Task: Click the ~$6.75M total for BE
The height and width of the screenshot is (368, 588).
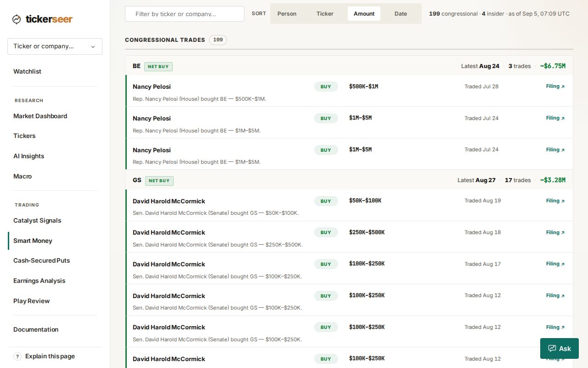Action: pyautogui.click(x=553, y=66)
